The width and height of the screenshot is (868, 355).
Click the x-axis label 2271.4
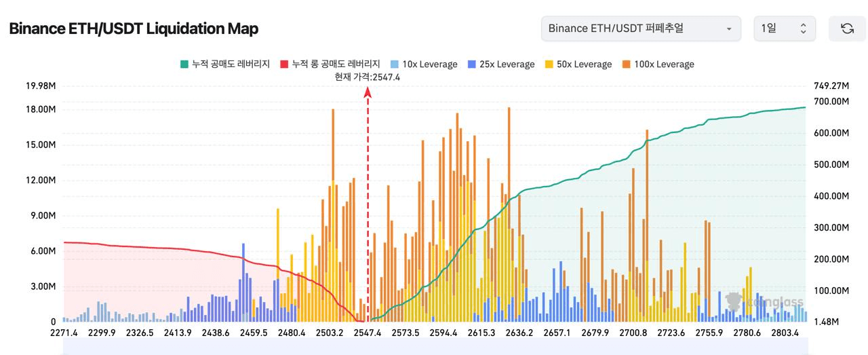click(64, 333)
